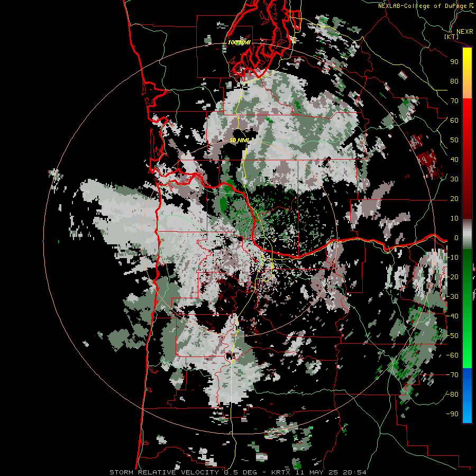Click the NEXR label above the scale
Viewport: 476px width, 476px height.
(x=465, y=32)
